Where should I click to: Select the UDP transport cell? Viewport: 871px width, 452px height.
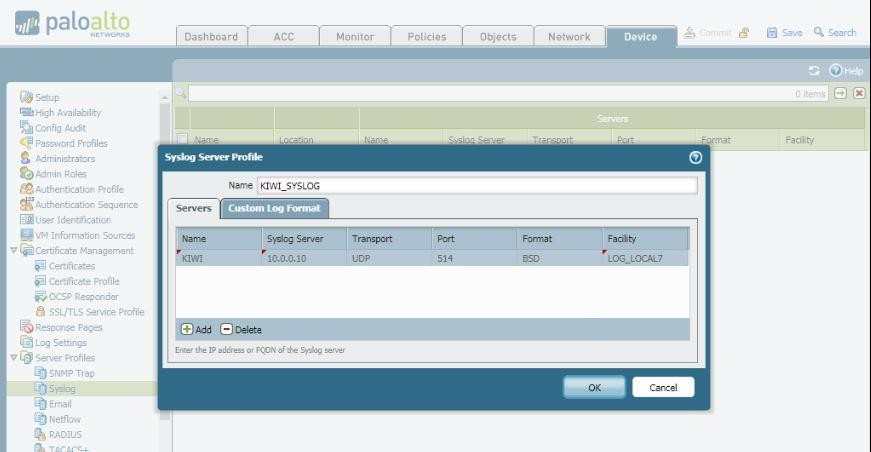[x=387, y=258]
